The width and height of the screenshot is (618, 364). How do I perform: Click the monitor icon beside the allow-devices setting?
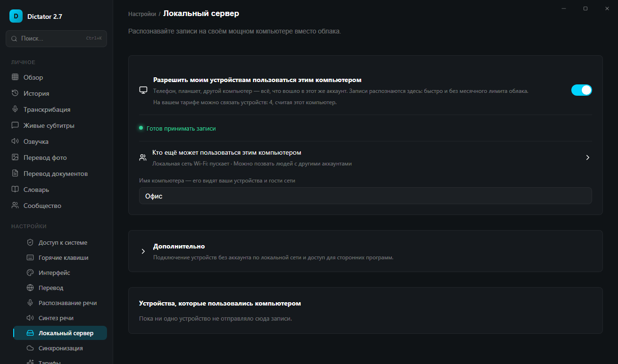point(143,90)
